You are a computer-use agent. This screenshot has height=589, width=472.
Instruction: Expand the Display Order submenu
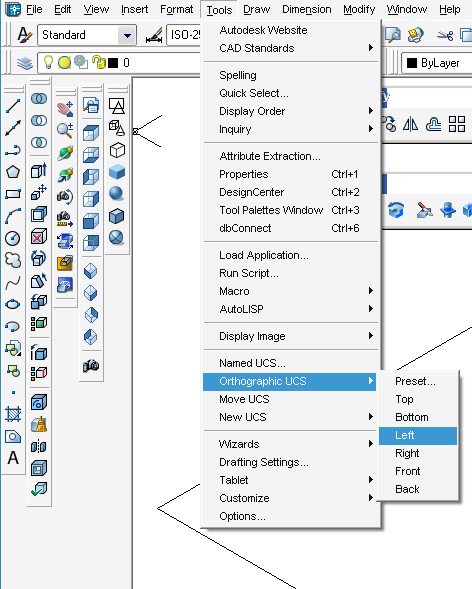pyautogui.click(x=290, y=111)
